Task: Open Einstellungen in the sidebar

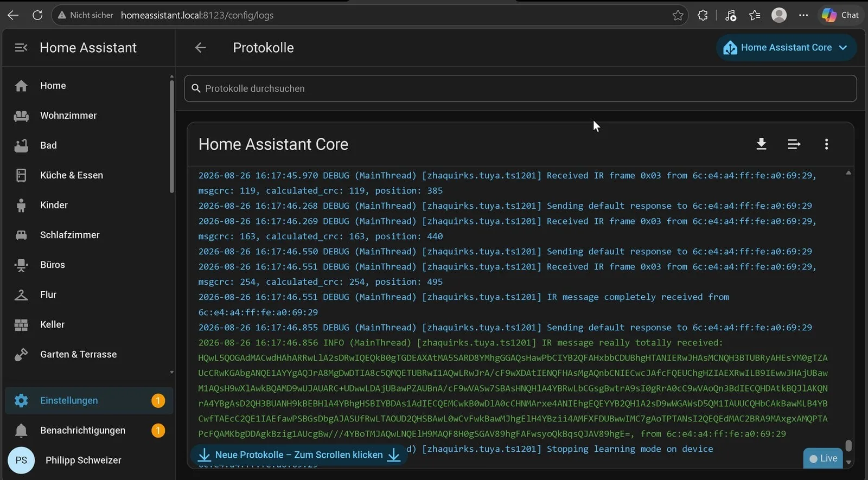Action: click(89, 400)
